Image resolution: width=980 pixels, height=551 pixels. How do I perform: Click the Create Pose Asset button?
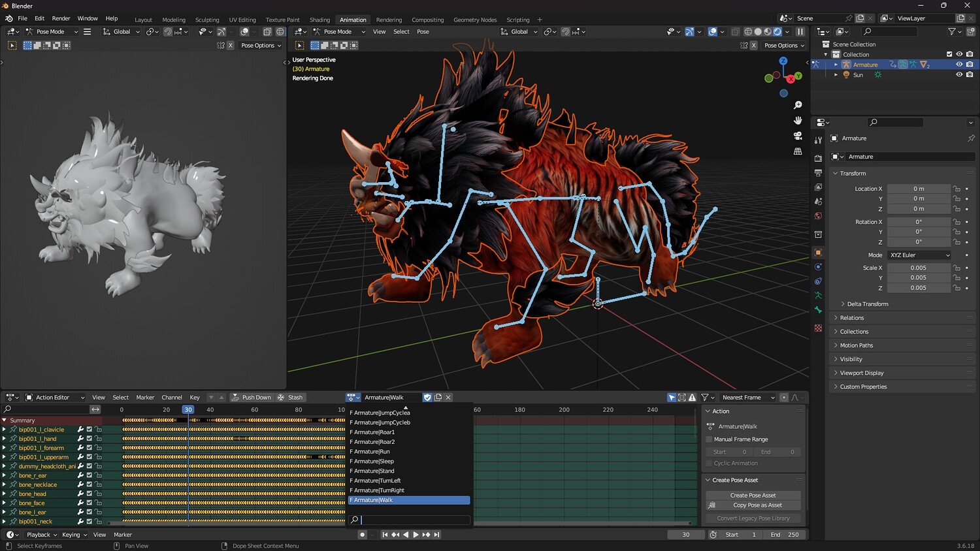753,496
